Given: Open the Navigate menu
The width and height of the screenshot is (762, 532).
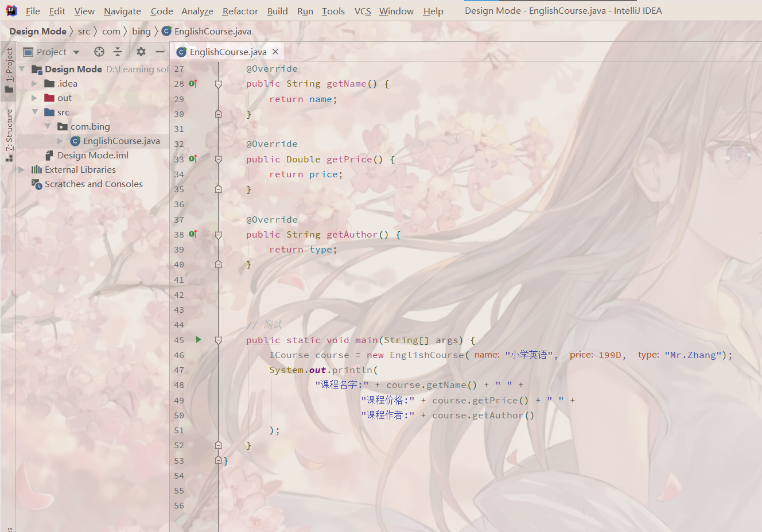Looking at the screenshot, I should pos(122,11).
